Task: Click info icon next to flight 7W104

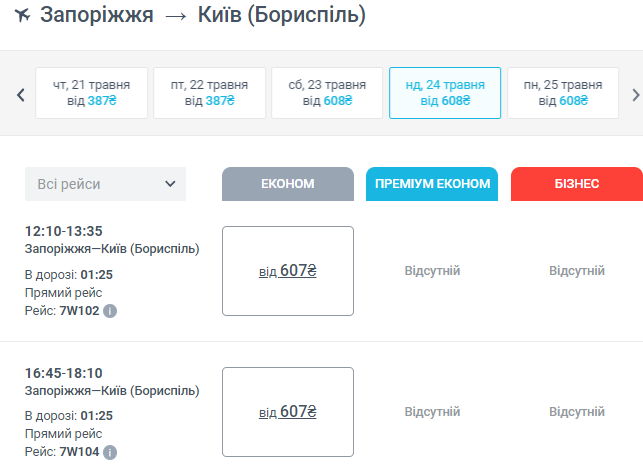Action: click(x=110, y=452)
